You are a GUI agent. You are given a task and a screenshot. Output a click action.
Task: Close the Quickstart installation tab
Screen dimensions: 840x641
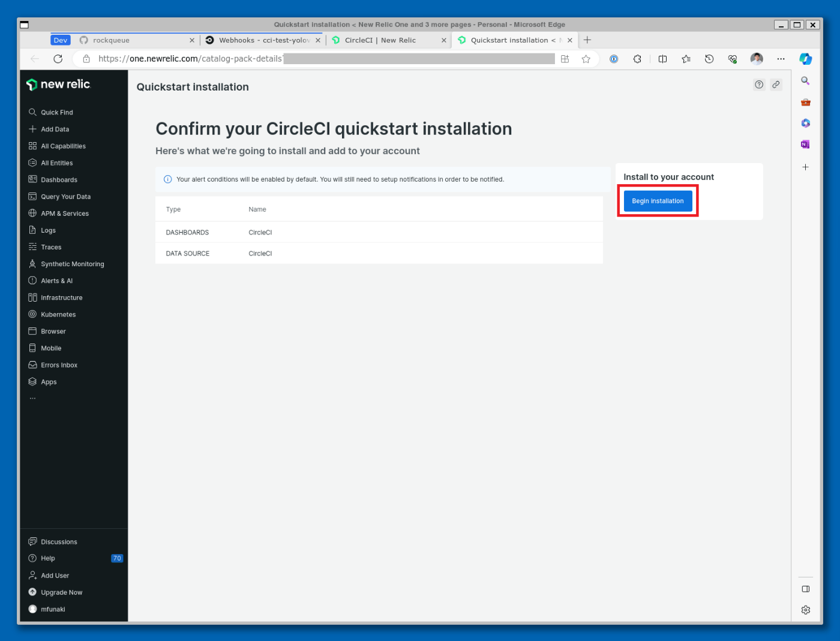570,40
